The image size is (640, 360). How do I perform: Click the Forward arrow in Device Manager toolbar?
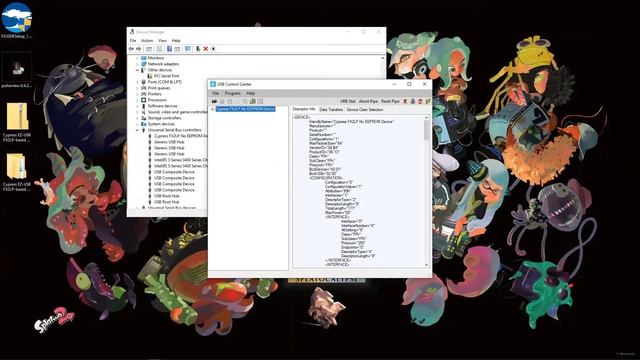138,49
